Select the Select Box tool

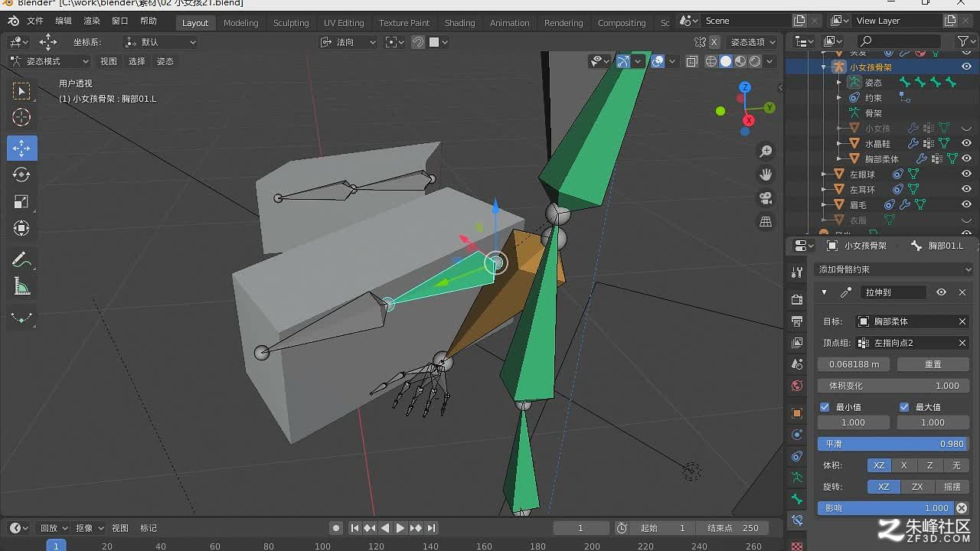(21, 91)
